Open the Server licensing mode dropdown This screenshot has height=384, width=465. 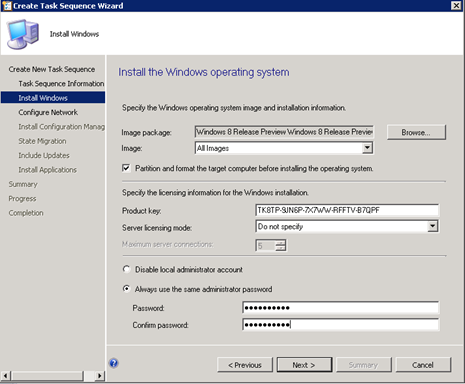point(432,226)
